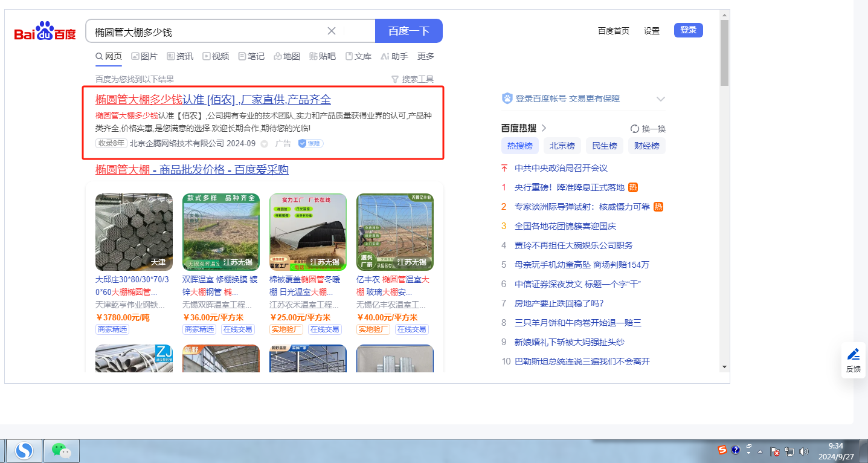Image resolution: width=868 pixels, height=463 pixels.
Task: Click the 收录8年 label
Action: click(111, 143)
